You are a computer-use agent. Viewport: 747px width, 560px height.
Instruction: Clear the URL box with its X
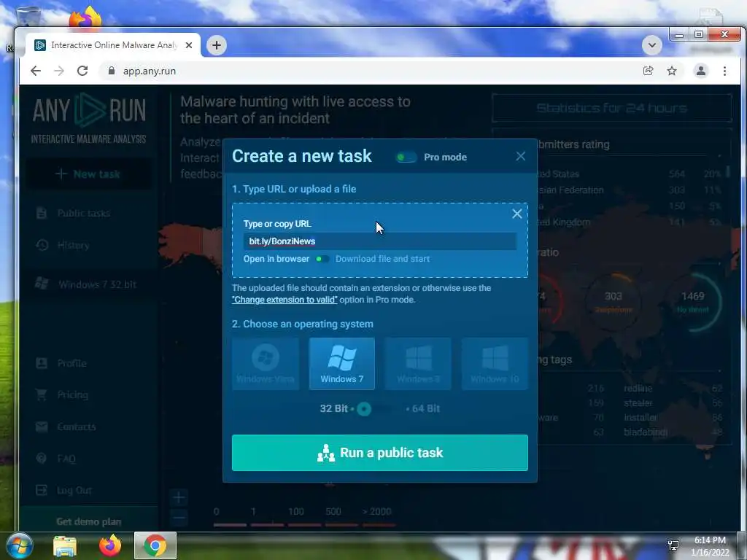click(517, 214)
